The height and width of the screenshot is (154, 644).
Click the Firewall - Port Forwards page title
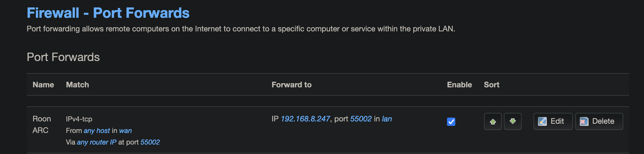click(x=108, y=13)
